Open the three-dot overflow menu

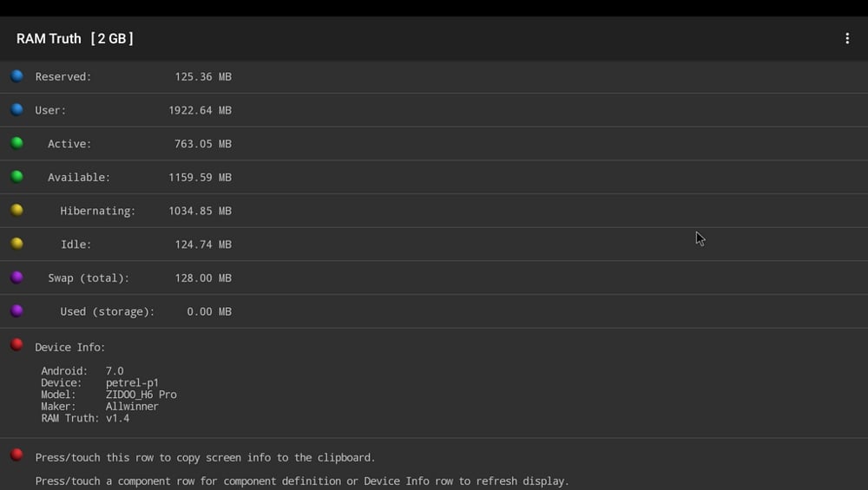[x=847, y=38]
